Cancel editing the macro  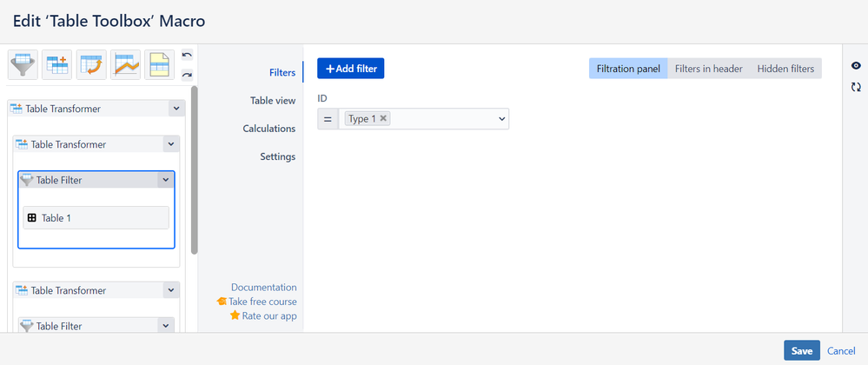click(x=841, y=350)
